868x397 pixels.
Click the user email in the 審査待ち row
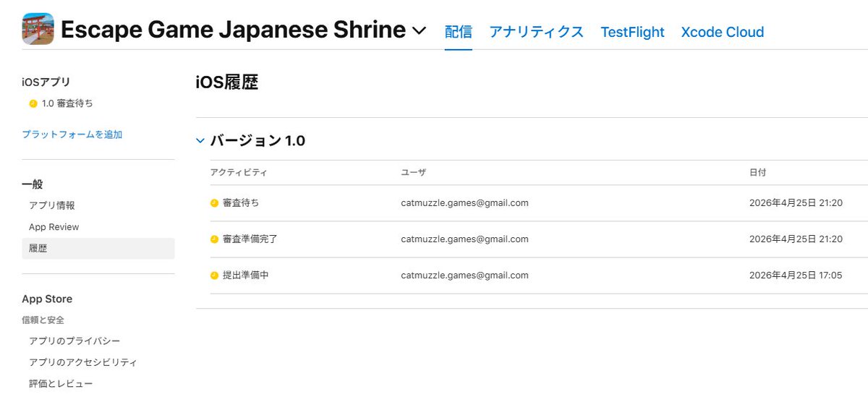[x=465, y=203]
